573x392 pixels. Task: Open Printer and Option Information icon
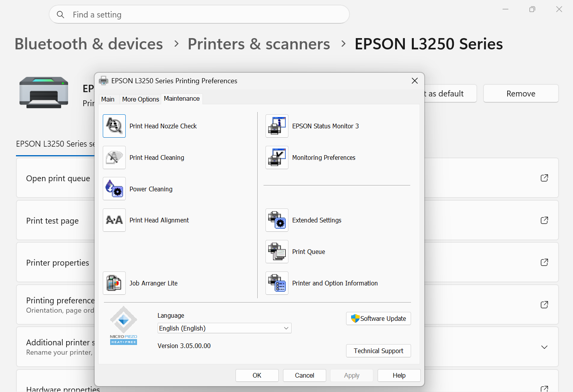pyautogui.click(x=277, y=283)
